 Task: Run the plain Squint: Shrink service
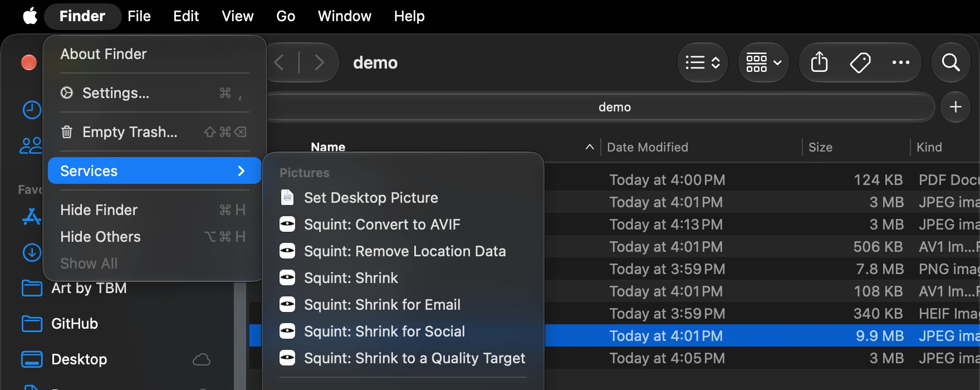coord(403,278)
